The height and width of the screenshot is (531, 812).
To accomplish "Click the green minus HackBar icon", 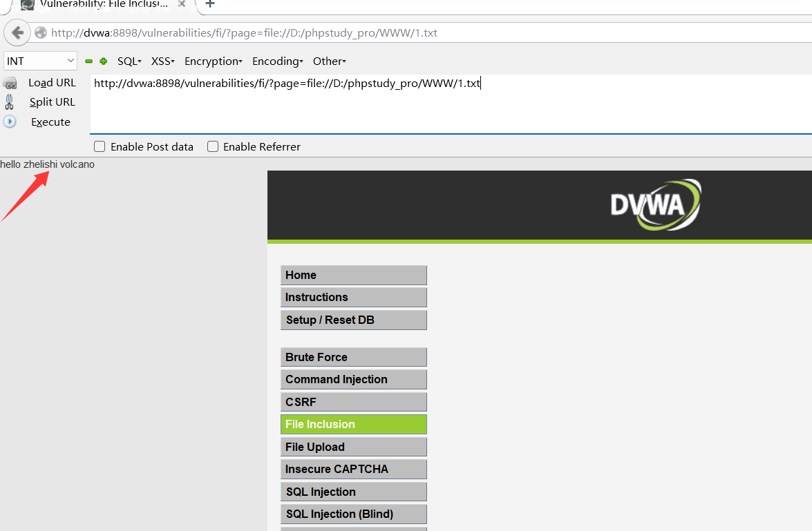I will click(88, 61).
